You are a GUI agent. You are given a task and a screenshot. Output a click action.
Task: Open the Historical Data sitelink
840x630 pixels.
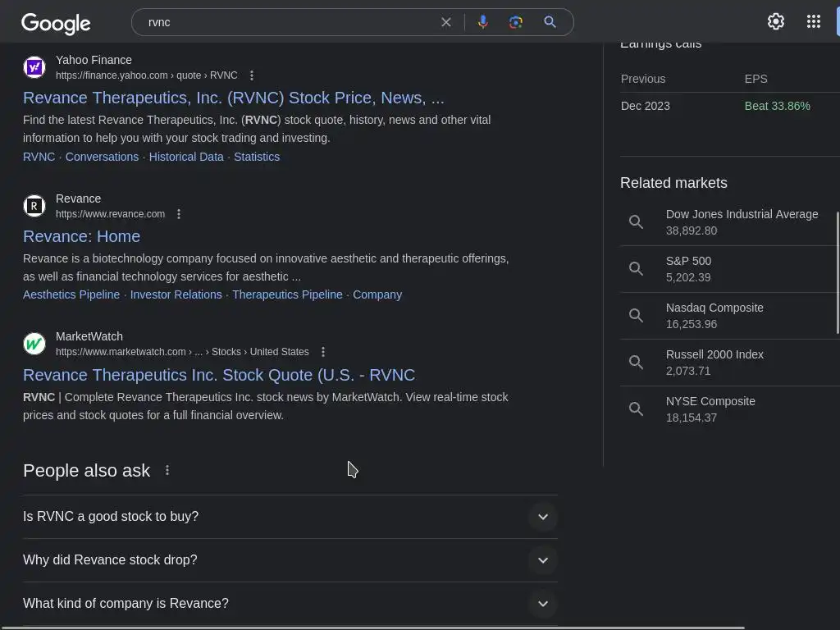click(186, 157)
